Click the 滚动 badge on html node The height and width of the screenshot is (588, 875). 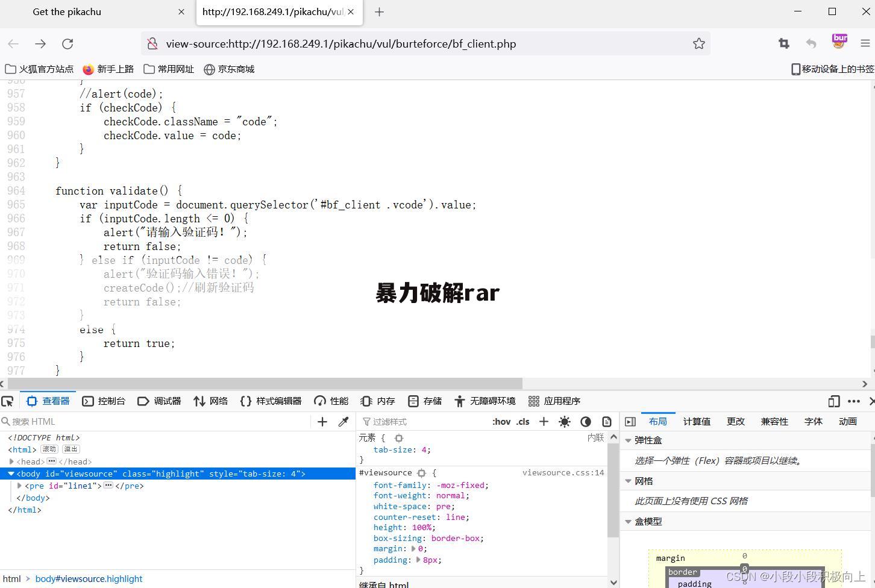point(49,449)
